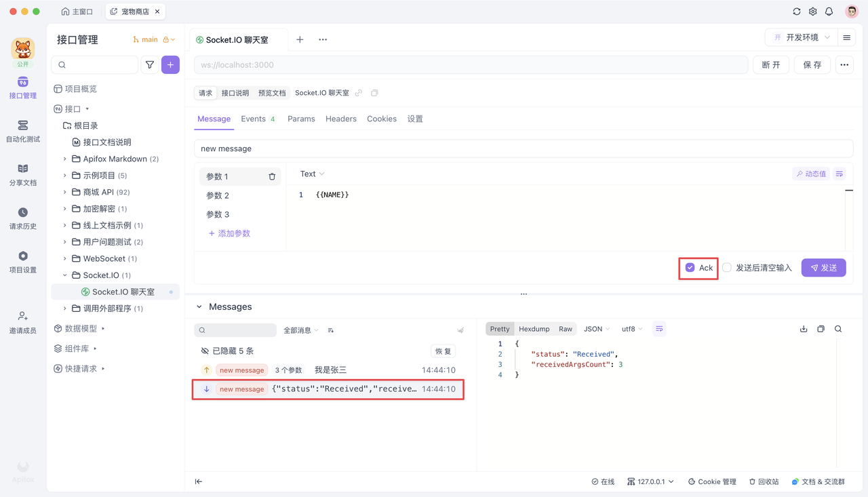Viewport: 868px width, 497px height.
Task: Enable the 发送后清空输入 checkbox
Action: (x=727, y=268)
